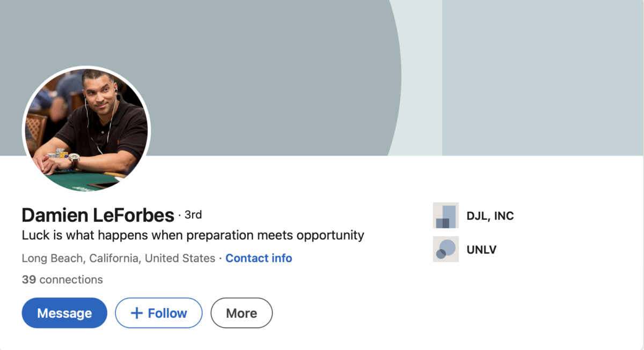
Task: Click the UNLV education name
Action: [481, 250]
